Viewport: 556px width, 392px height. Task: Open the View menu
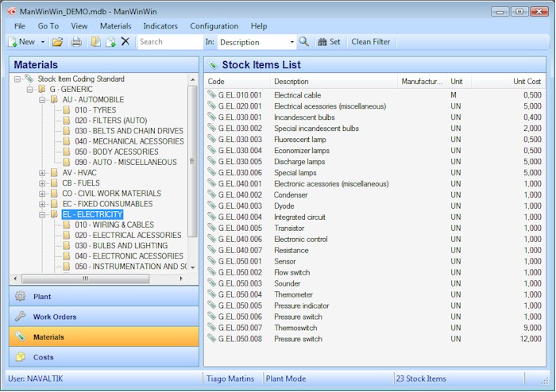point(79,26)
